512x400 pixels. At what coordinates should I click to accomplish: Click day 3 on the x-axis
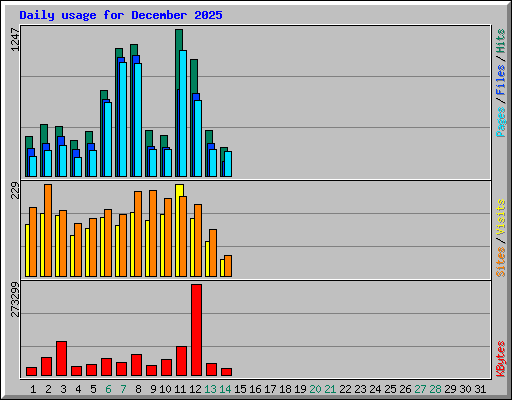(63, 389)
